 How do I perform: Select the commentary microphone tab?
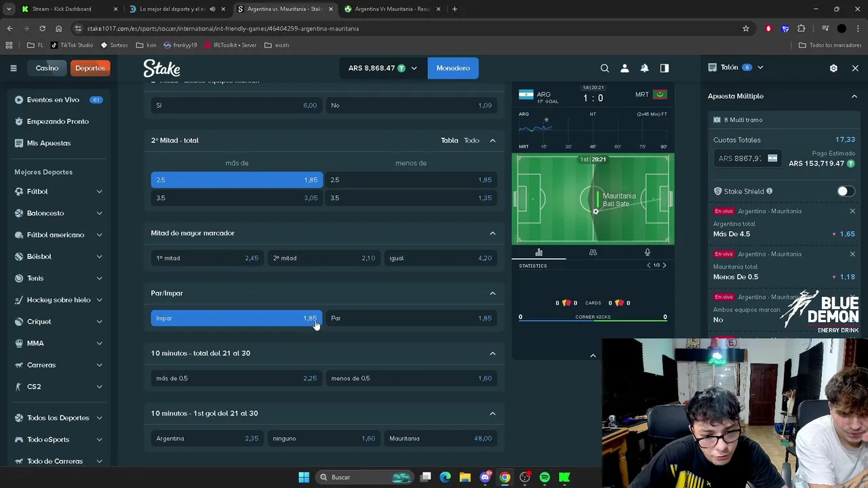(x=647, y=252)
